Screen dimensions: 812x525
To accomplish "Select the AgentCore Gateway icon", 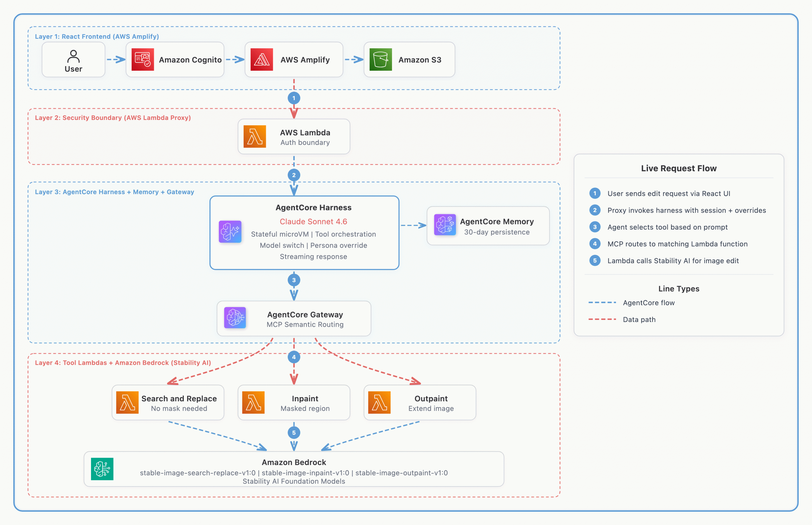I will click(235, 318).
